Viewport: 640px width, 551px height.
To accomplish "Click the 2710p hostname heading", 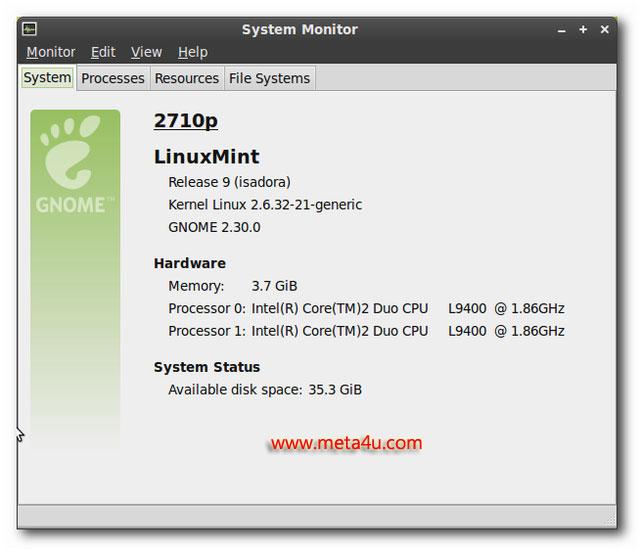I will pyautogui.click(x=186, y=121).
